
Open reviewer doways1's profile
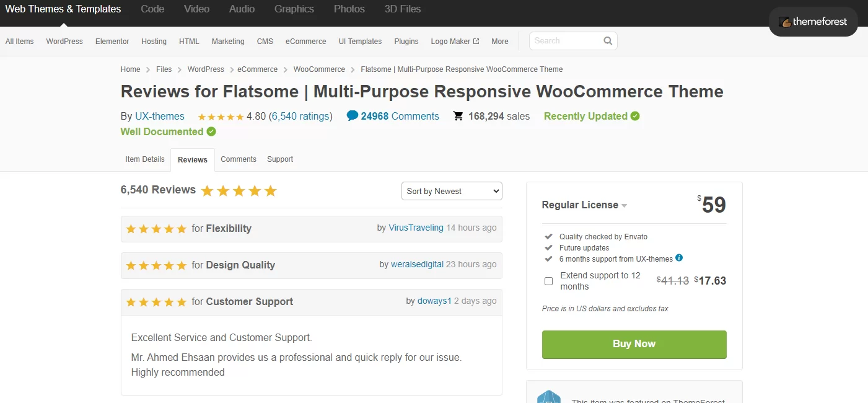pos(434,301)
